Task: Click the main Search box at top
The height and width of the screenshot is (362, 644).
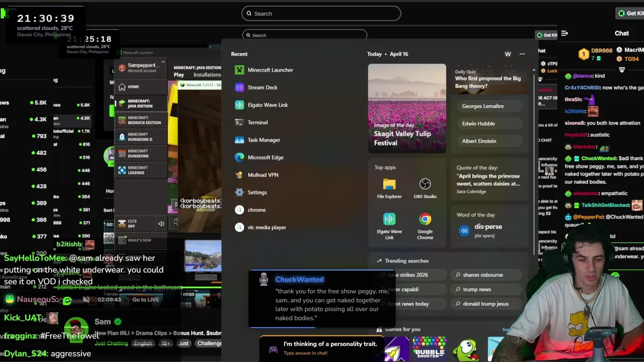Action: click(x=321, y=14)
